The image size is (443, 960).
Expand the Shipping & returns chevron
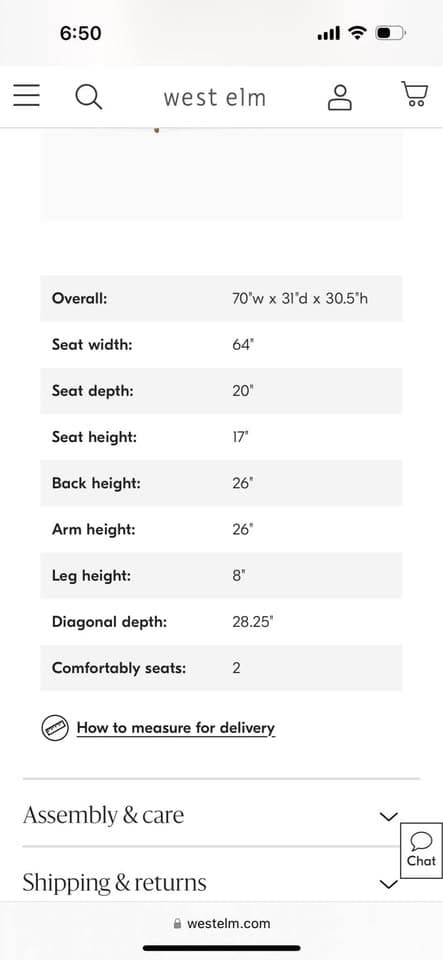coord(389,883)
